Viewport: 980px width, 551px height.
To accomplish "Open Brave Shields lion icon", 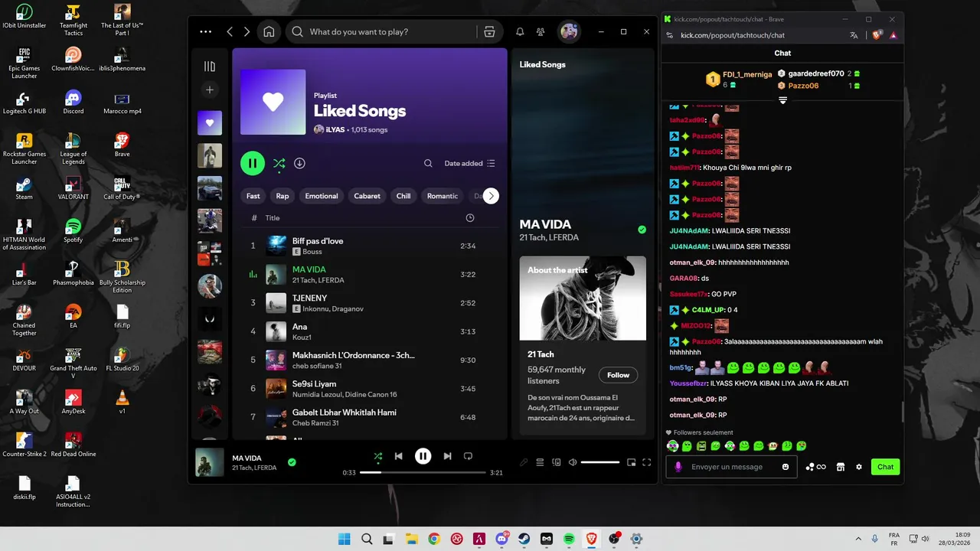I will [877, 35].
